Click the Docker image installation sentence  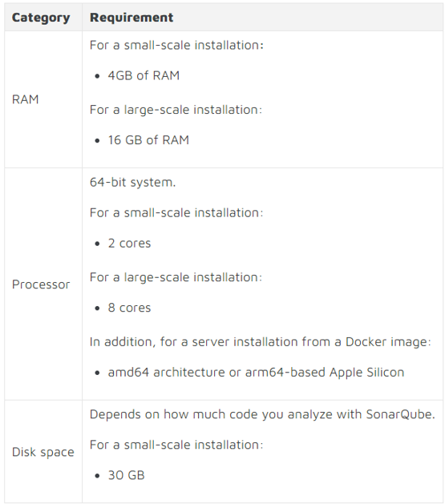[x=260, y=341]
